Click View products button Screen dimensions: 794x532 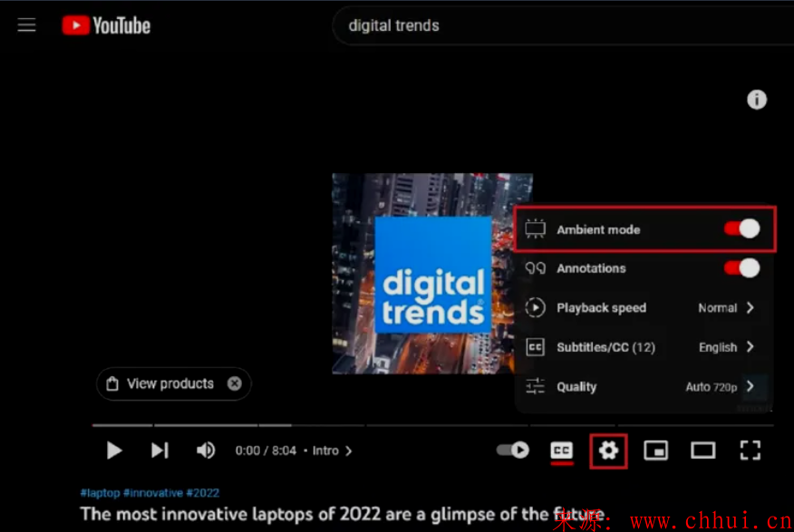point(174,383)
